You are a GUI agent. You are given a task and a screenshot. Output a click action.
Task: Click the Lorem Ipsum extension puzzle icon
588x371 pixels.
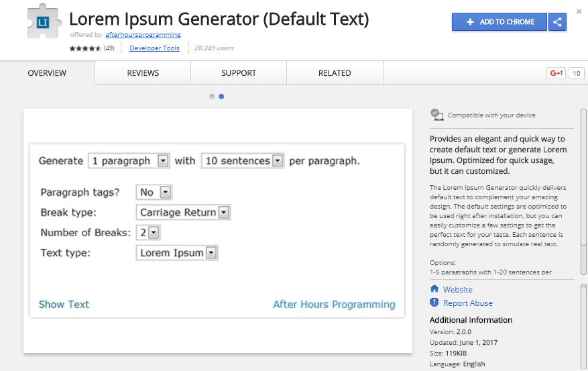(x=44, y=21)
